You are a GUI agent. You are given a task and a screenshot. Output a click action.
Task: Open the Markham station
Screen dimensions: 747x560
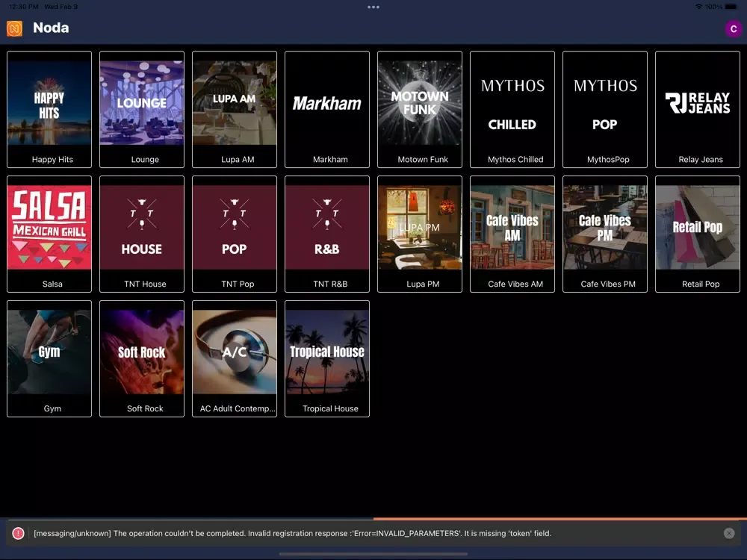(327, 110)
